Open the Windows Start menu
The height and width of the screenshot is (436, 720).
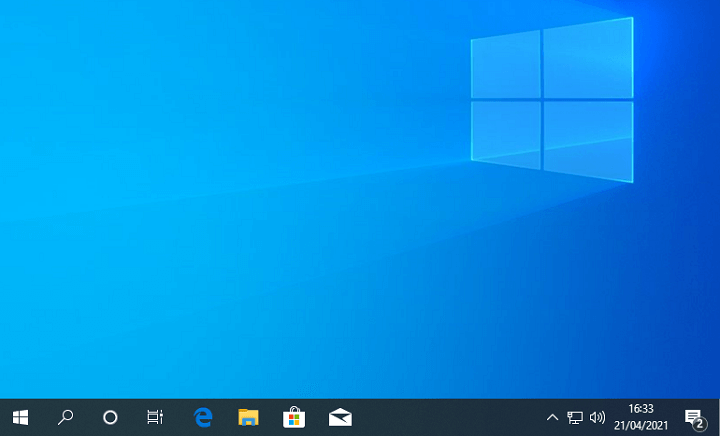(20, 418)
